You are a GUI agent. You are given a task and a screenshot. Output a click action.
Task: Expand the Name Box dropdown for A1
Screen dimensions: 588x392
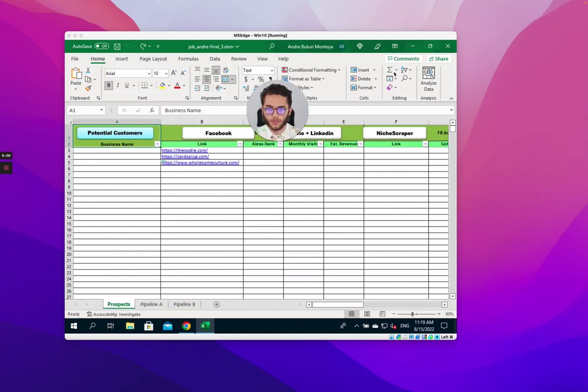(102, 110)
